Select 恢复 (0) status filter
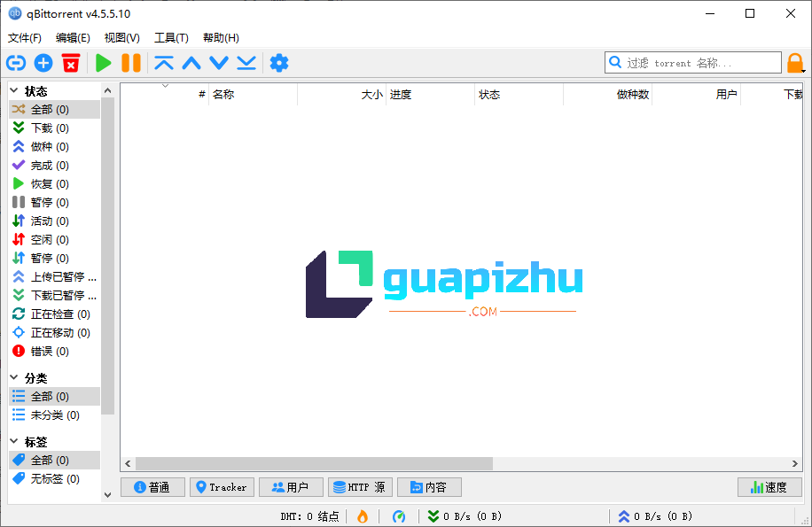This screenshot has width=812, height=527. click(54, 183)
